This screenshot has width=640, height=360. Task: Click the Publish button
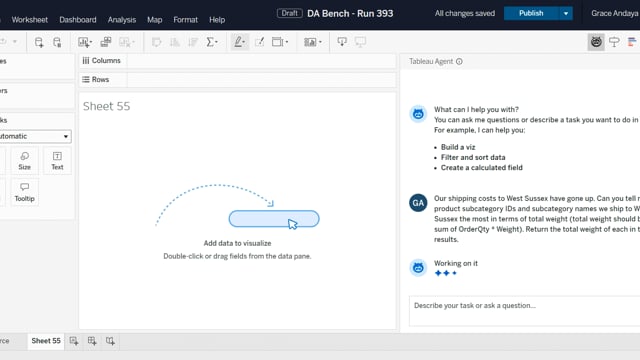(x=531, y=13)
